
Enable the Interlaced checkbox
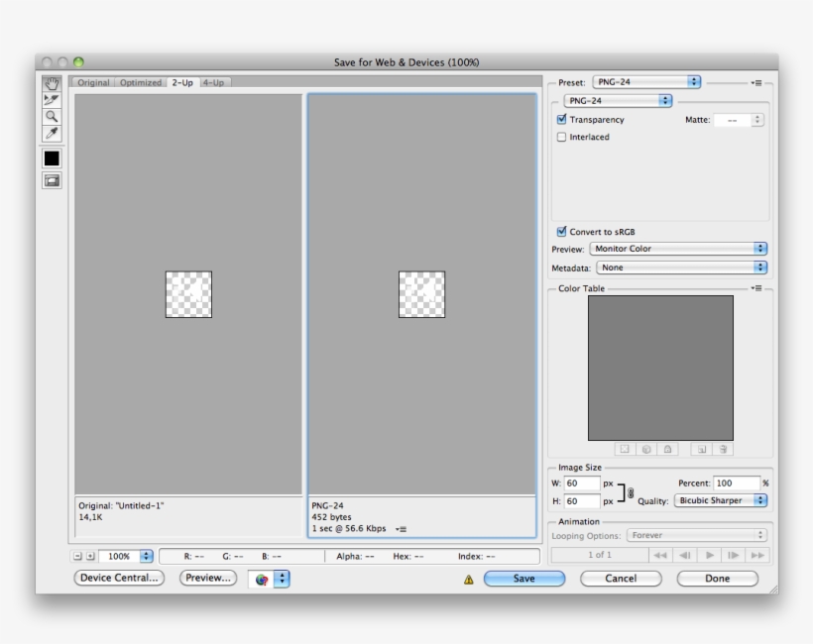(x=561, y=137)
